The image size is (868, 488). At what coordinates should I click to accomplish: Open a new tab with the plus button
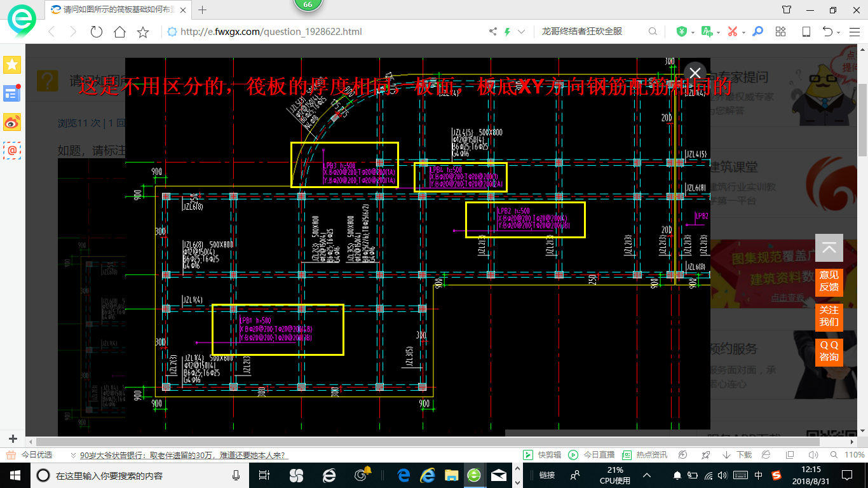click(203, 10)
